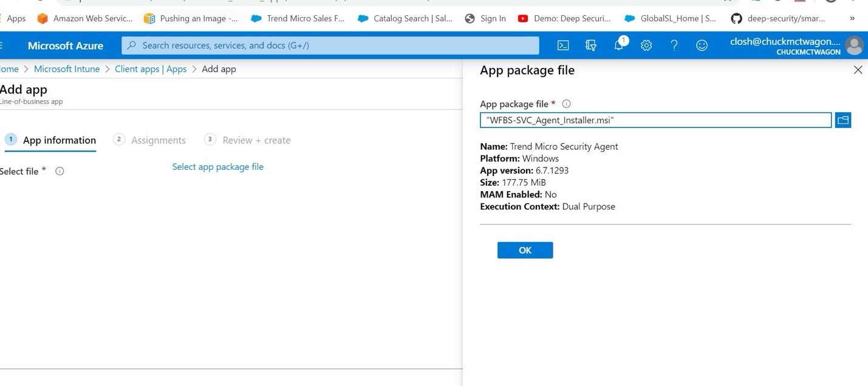Go to Microsoft Intune breadcrumb

pyautogui.click(x=67, y=69)
